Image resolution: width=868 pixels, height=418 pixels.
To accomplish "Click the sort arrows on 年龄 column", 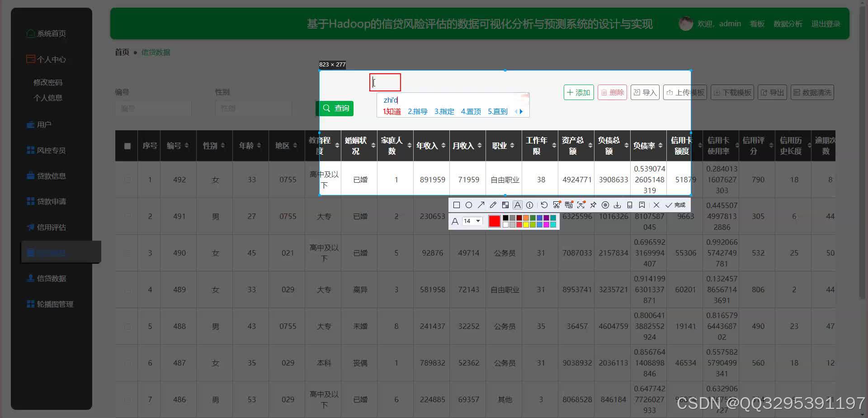I will 258,146.
